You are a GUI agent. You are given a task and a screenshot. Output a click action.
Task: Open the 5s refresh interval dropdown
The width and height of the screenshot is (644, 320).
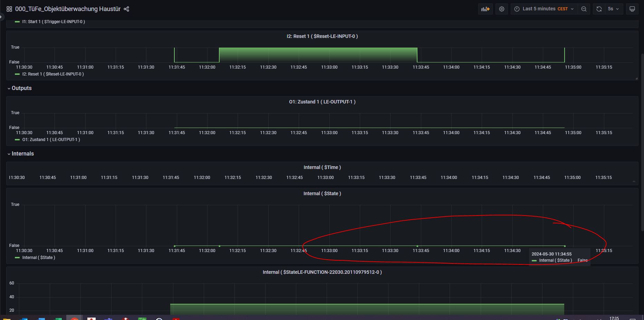(614, 9)
